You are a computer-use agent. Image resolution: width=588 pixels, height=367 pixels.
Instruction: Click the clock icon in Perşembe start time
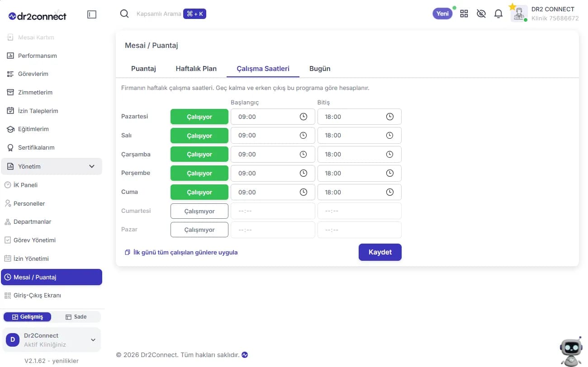(x=303, y=173)
